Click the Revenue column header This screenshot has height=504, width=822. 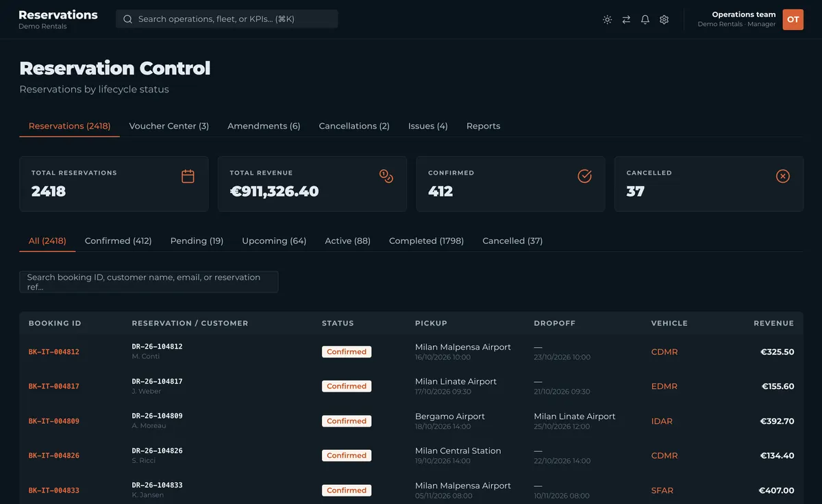(773, 323)
